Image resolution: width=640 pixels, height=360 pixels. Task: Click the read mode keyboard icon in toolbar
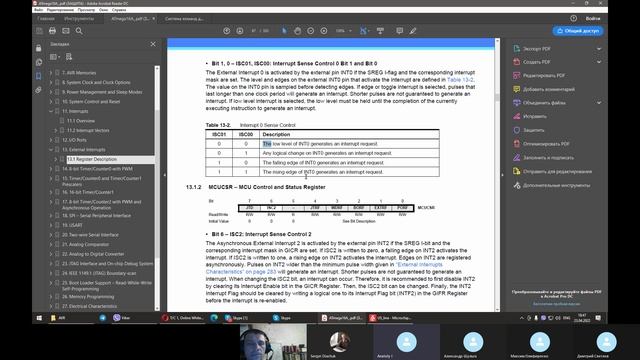(380, 31)
